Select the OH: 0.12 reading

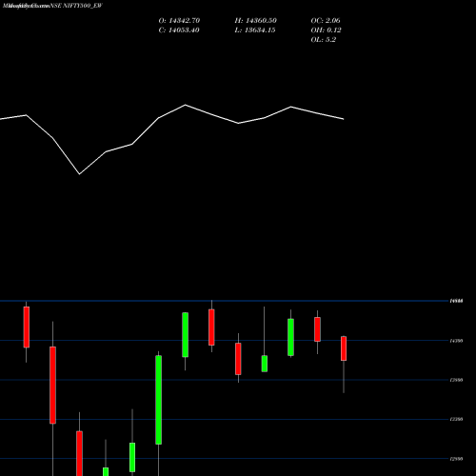tap(327, 30)
